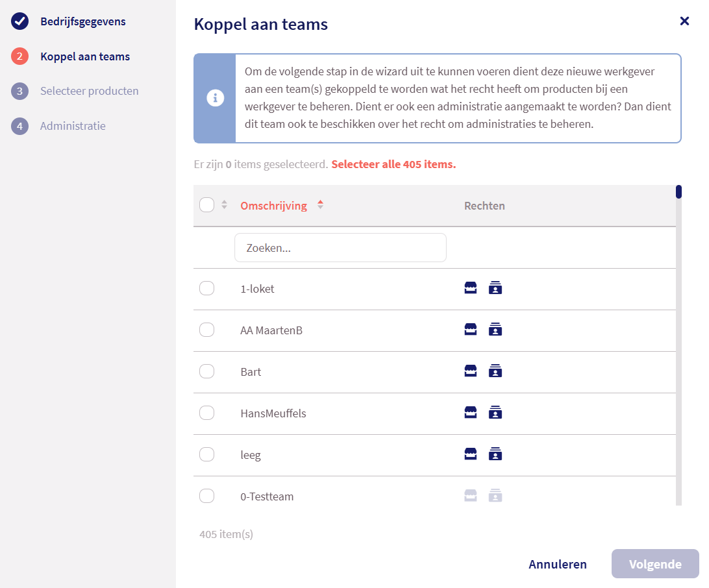709x588 pixels.
Task: Sort by the Omschrijving column arrows
Action: tap(320, 205)
